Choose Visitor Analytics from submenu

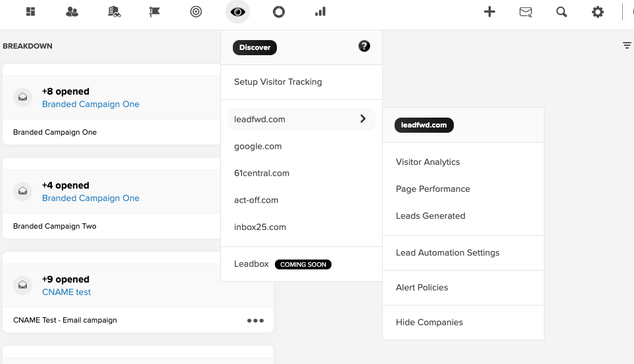[x=427, y=162]
